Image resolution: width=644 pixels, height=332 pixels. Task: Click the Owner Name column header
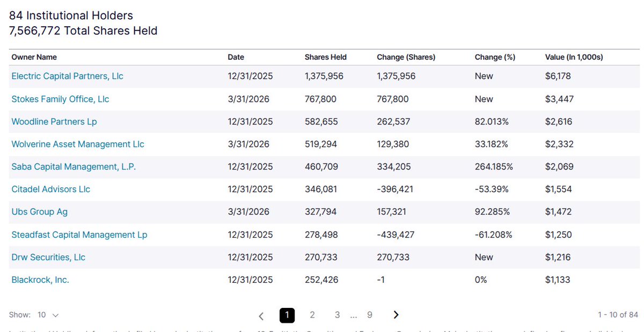(x=34, y=57)
